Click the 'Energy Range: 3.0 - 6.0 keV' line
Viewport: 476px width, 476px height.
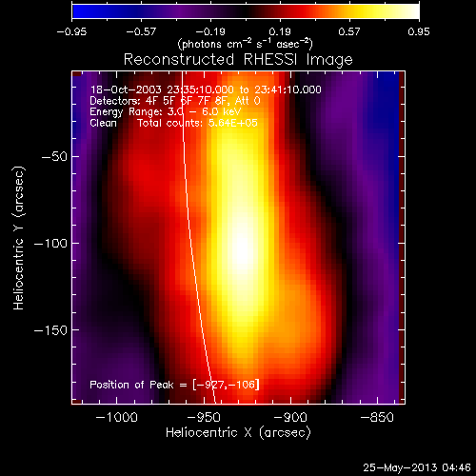click(166, 112)
